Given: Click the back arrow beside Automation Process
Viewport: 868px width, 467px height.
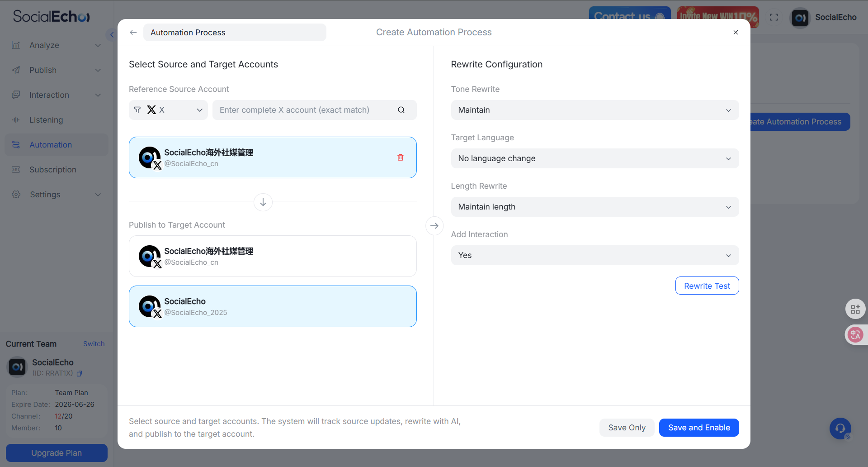Looking at the screenshot, I should (x=133, y=32).
